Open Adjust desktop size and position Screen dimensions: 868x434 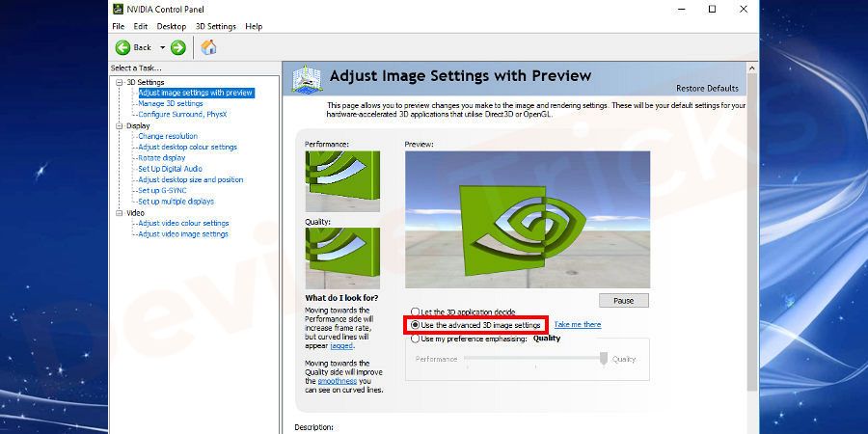click(x=190, y=179)
